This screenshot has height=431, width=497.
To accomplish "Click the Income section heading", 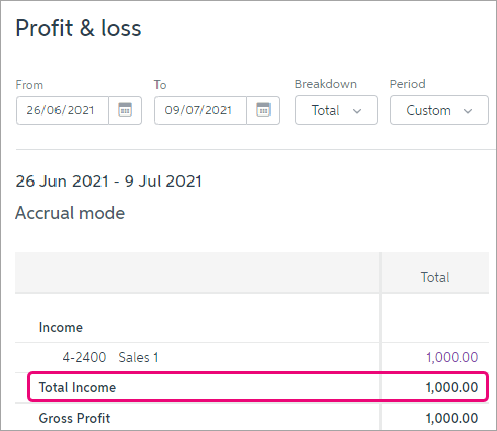I will pyautogui.click(x=61, y=327).
